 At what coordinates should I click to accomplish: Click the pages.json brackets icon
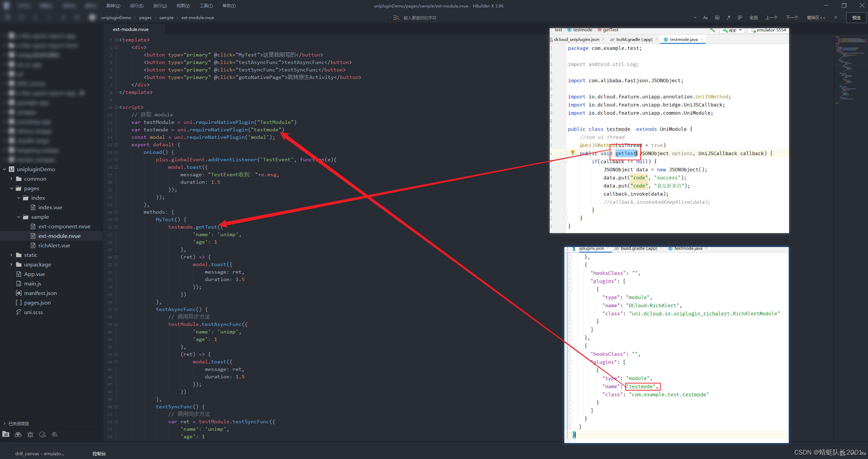pyautogui.click(x=19, y=302)
